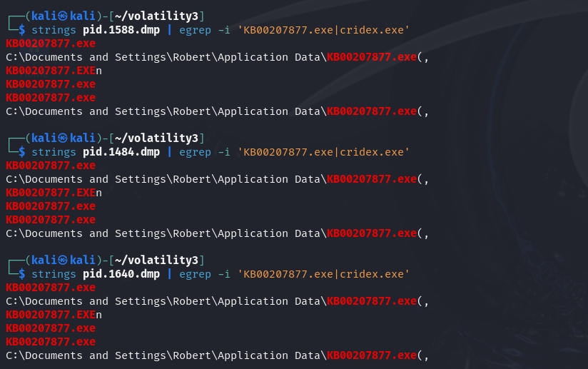Click the dollar sign before pid.1484.dmp command
This screenshot has height=369, width=588.
coord(21,152)
